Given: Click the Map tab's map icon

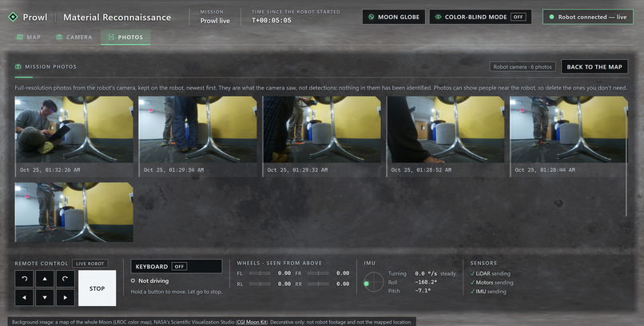Looking at the screenshot, I should point(20,37).
